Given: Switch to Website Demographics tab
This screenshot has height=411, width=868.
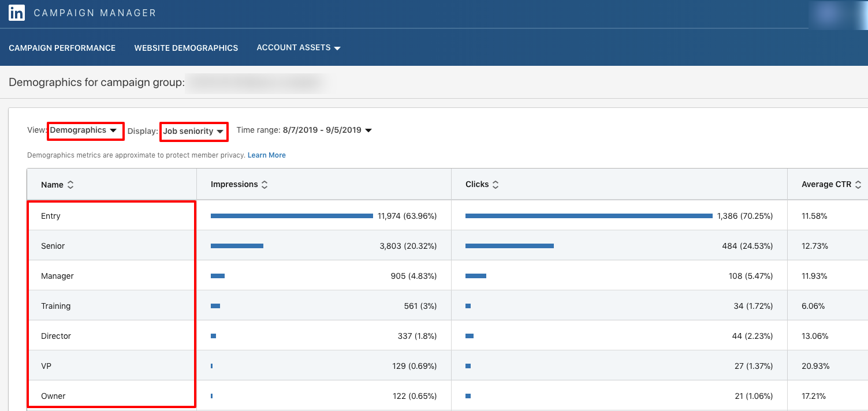Looking at the screenshot, I should click(x=186, y=48).
